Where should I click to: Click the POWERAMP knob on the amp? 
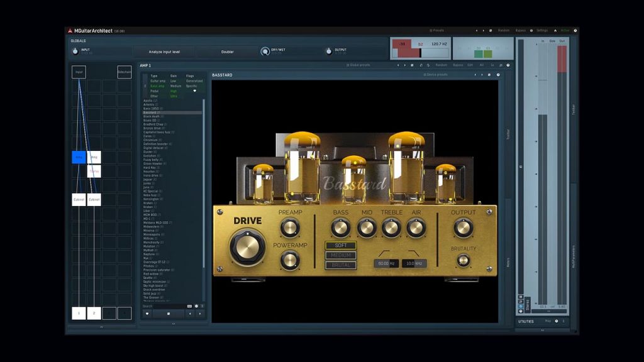point(290,260)
